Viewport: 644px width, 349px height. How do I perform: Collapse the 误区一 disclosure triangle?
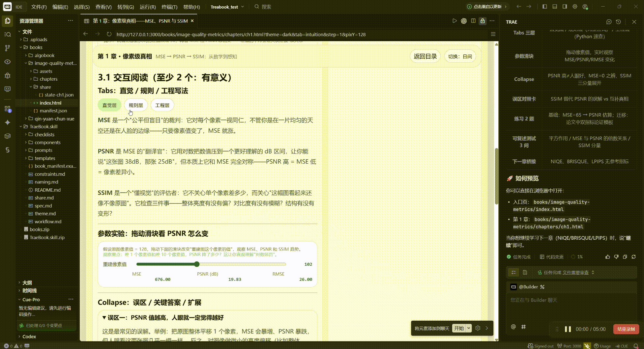point(104,317)
